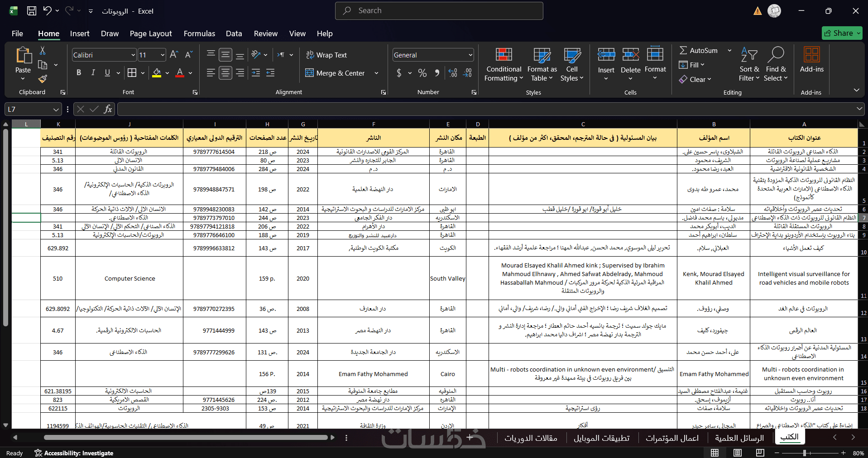The image size is (868, 458).
Task: Click the Cut scissors icon
Action: click(43, 50)
